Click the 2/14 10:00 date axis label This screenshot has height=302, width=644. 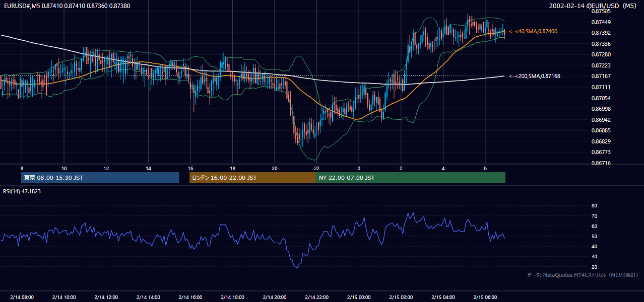[x=64, y=297]
